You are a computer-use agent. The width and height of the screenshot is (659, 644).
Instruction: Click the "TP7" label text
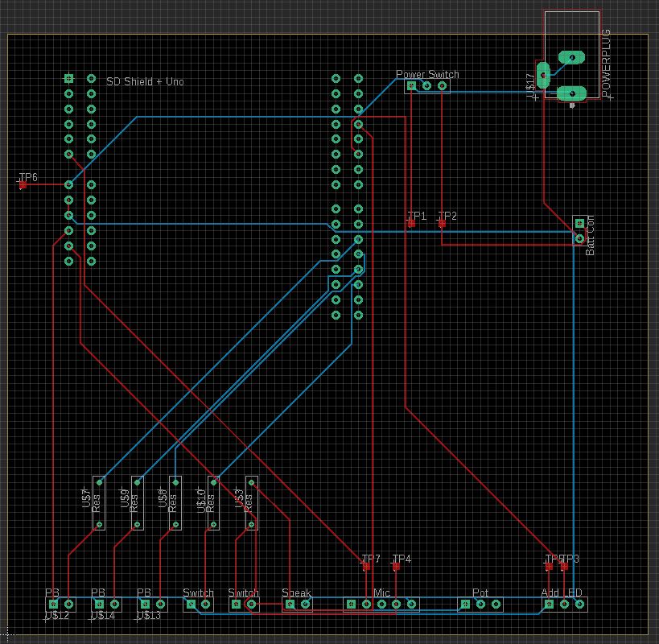click(x=371, y=559)
